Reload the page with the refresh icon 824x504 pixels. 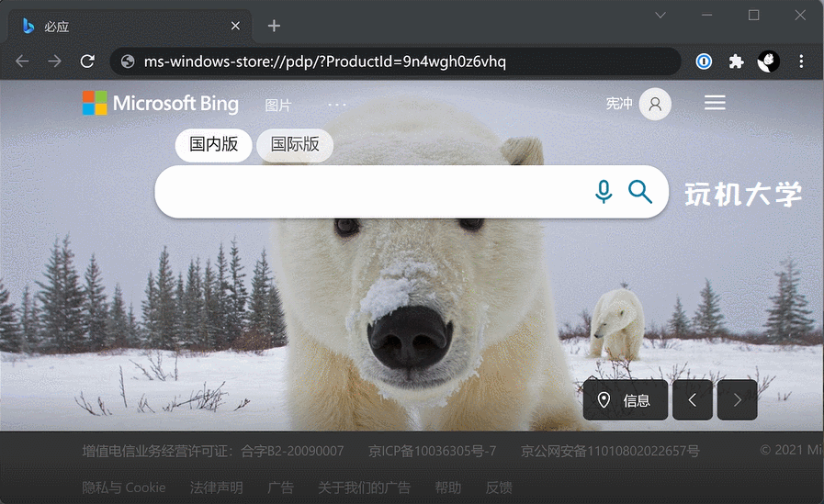click(x=87, y=62)
